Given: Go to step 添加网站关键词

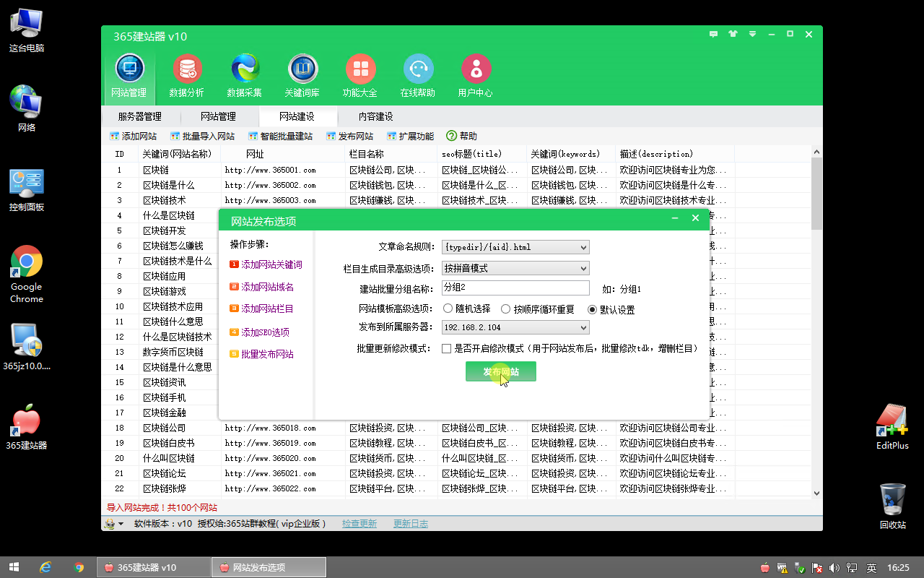Looking at the screenshot, I should (266, 265).
